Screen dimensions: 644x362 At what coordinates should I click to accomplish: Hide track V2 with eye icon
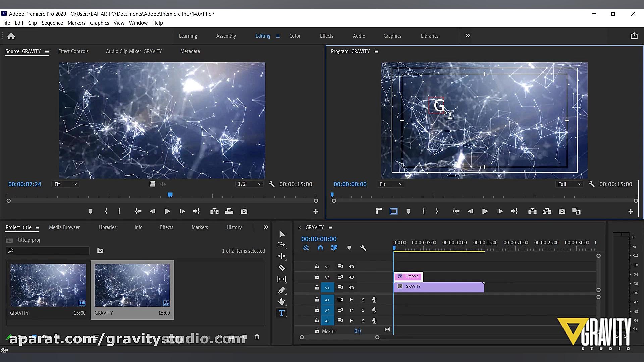tap(352, 277)
